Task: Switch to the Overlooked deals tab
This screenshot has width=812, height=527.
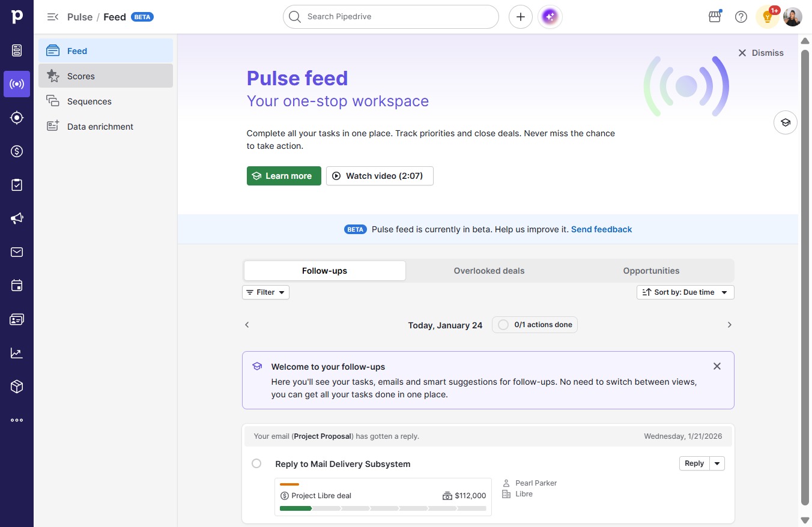Action: 489,271
